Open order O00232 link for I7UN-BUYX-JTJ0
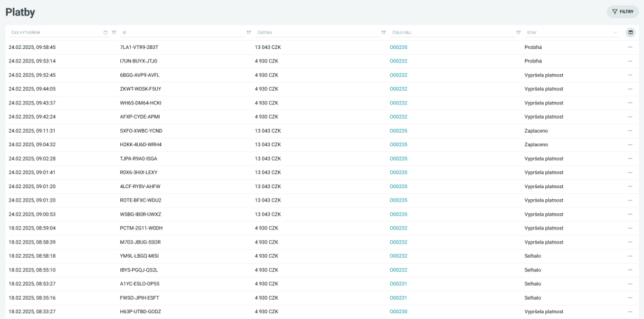This screenshot has width=644, height=319. click(x=399, y=61)
